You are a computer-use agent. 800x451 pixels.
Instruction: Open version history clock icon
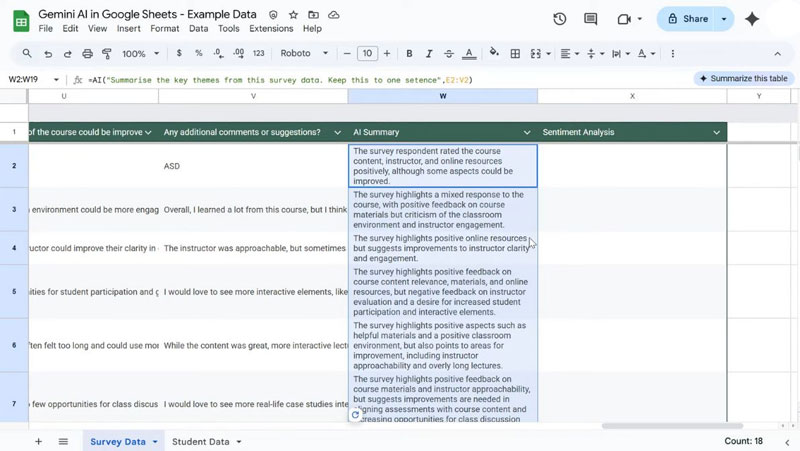click(x=560, y=19)
